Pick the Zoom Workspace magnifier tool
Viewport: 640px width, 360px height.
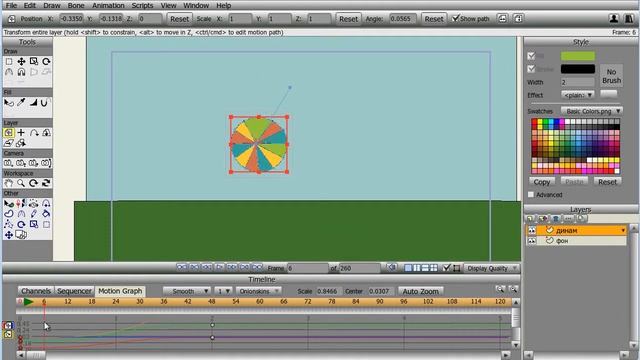pyautogui.click(x=21, y=183)
